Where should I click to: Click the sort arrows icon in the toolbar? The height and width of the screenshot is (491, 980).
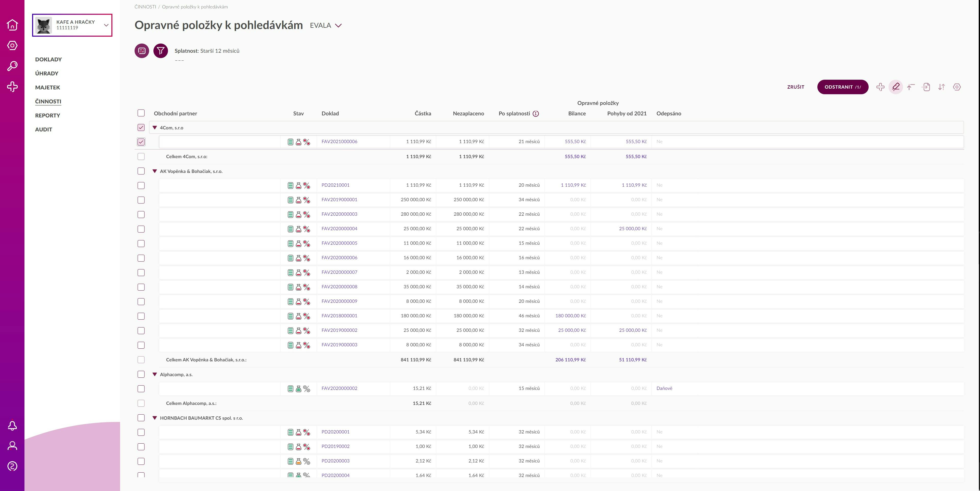pos(942,87)
